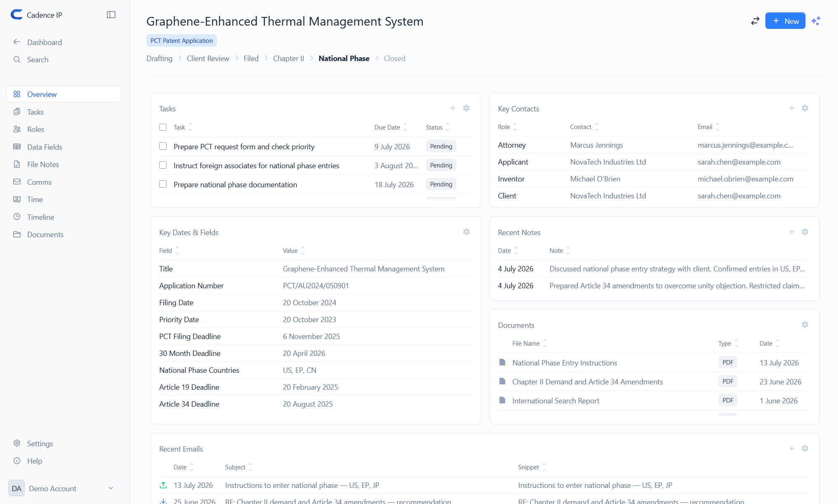The height and width of the screenshot is (504, 838).
Task: Collapse the sidebar panel icon
Action: point(111,15)
